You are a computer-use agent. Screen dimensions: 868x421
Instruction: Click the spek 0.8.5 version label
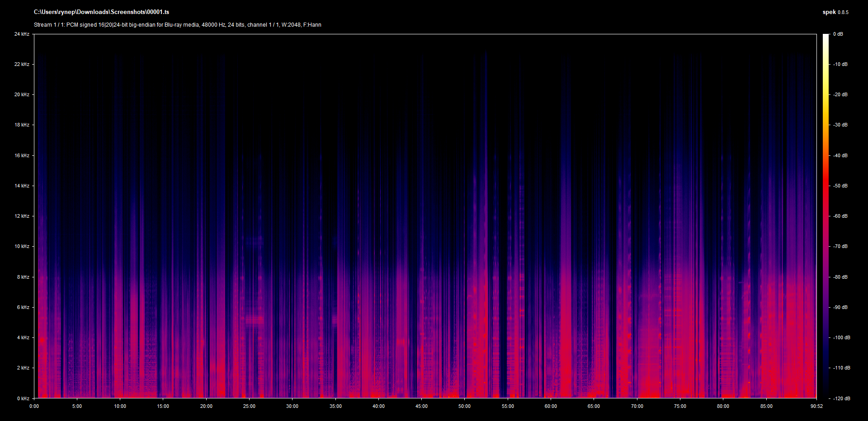coord(835,12)
